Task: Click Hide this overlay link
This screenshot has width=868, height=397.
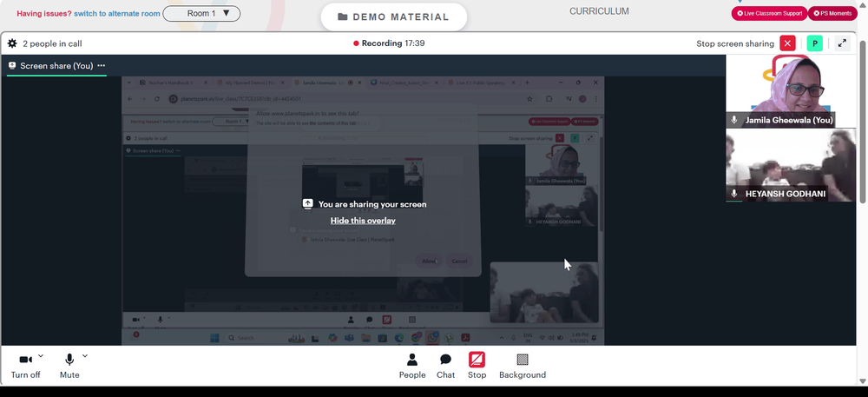Action: point(363,221)
